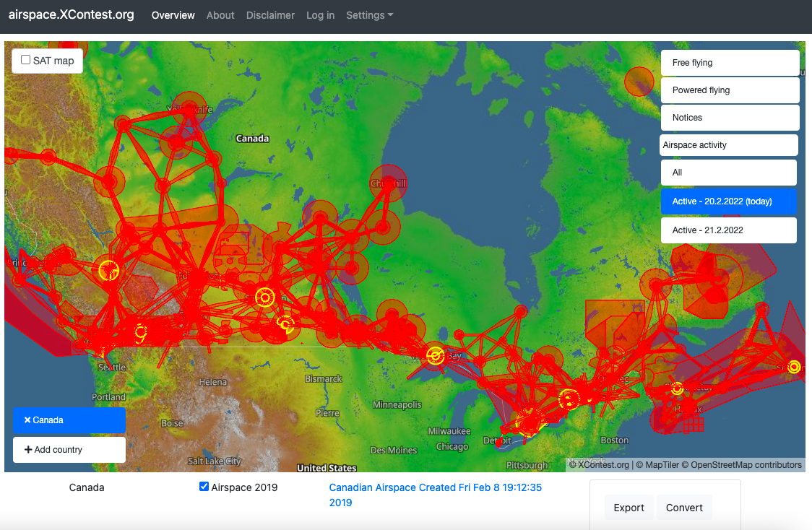This screenshot has height=530, width=812.
Task: Click the Salt Lake City map label
Action: [215, 461]
